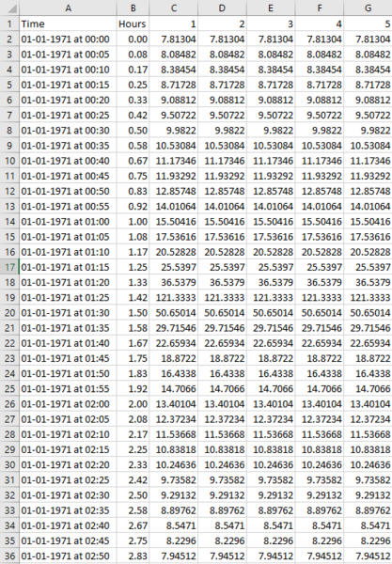Select 7.94512 in column G

[x=368, y=556]
